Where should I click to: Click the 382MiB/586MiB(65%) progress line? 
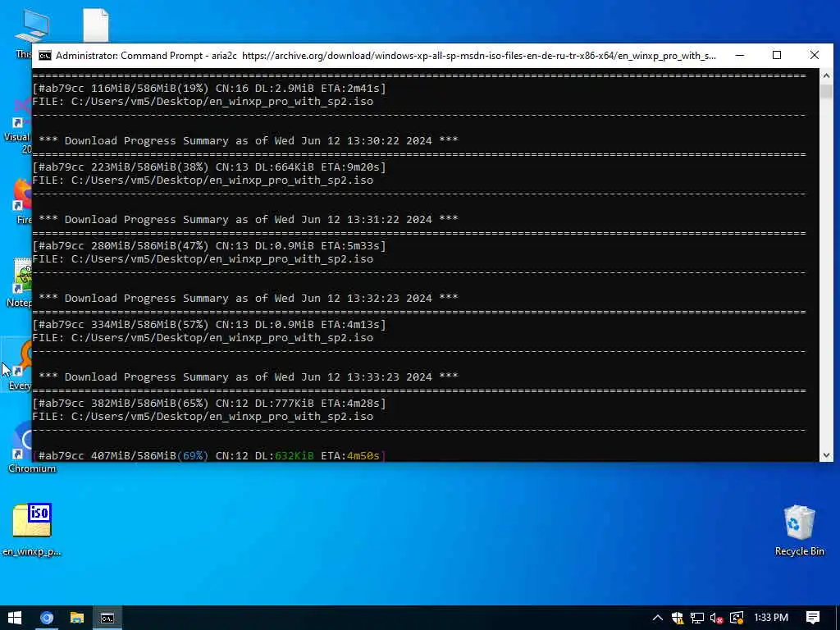click(209, 404)
